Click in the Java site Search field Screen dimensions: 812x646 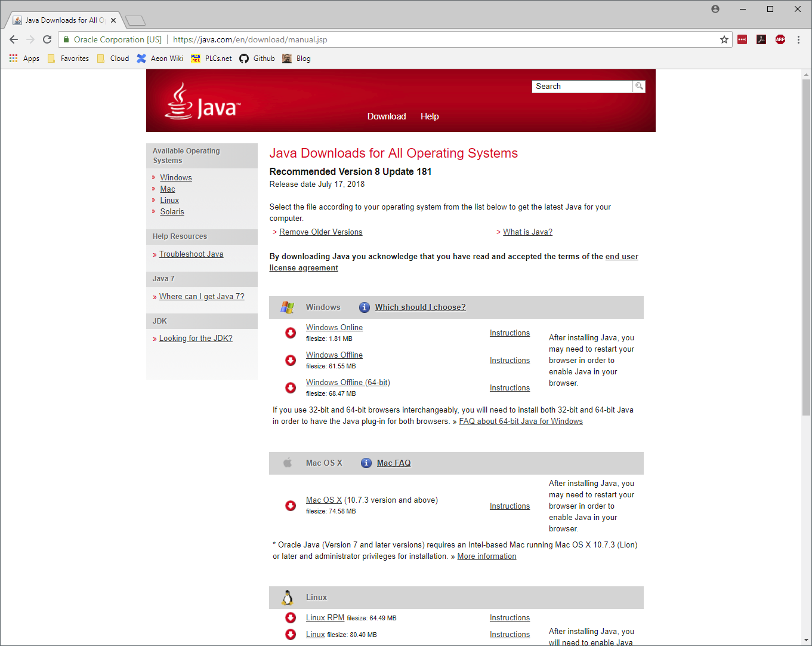click(582, 87)
